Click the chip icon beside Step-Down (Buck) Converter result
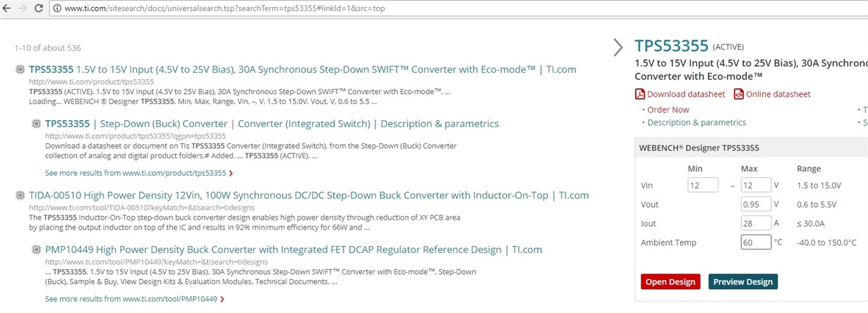Image resolution: width=868 pixels, height=313 pixels. point(36,124)
